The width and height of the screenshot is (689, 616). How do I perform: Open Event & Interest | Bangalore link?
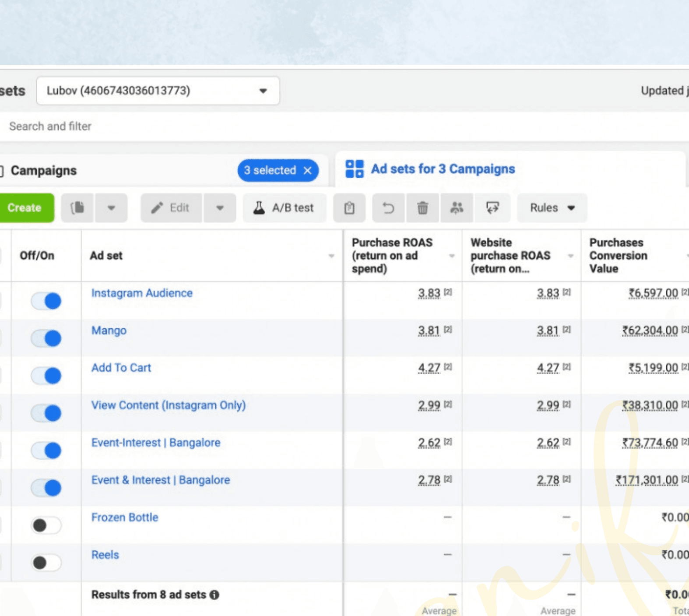tap(161, 480)
